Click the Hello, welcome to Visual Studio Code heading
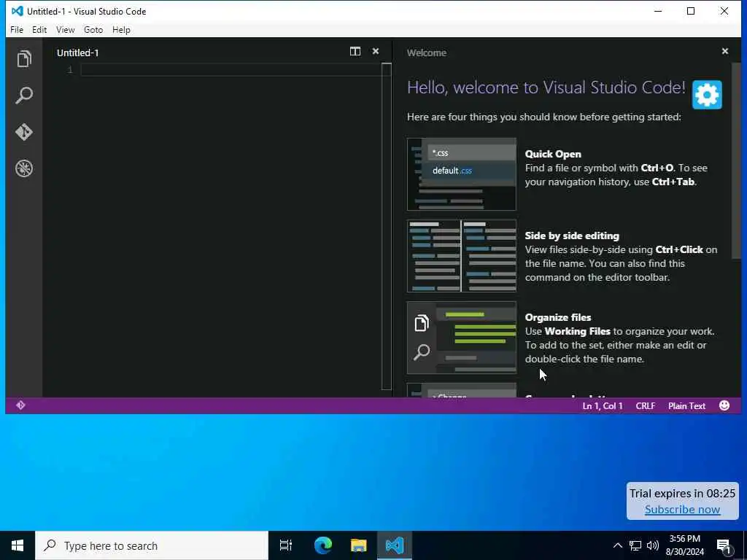Viewport: 747px width, 560px height. point(546,87)
